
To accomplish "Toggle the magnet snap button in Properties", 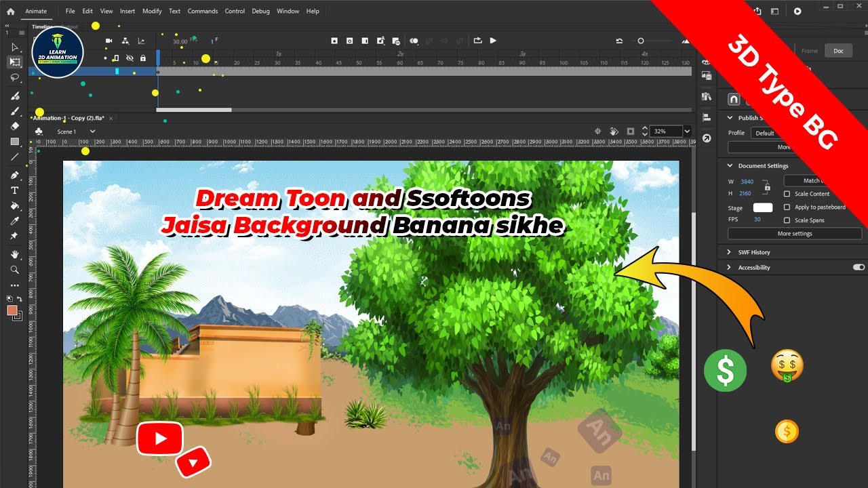I will coord(734,99).
